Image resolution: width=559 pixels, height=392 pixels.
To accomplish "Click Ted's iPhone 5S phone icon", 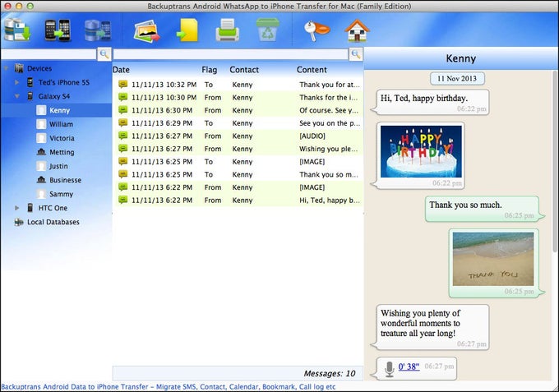I will point(30,82).
